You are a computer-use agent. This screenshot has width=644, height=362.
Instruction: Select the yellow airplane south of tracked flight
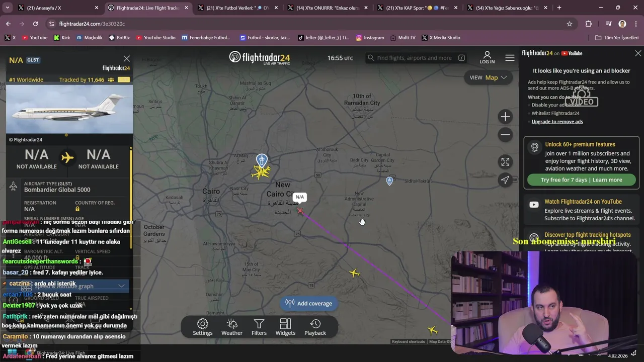coord(355,273)
